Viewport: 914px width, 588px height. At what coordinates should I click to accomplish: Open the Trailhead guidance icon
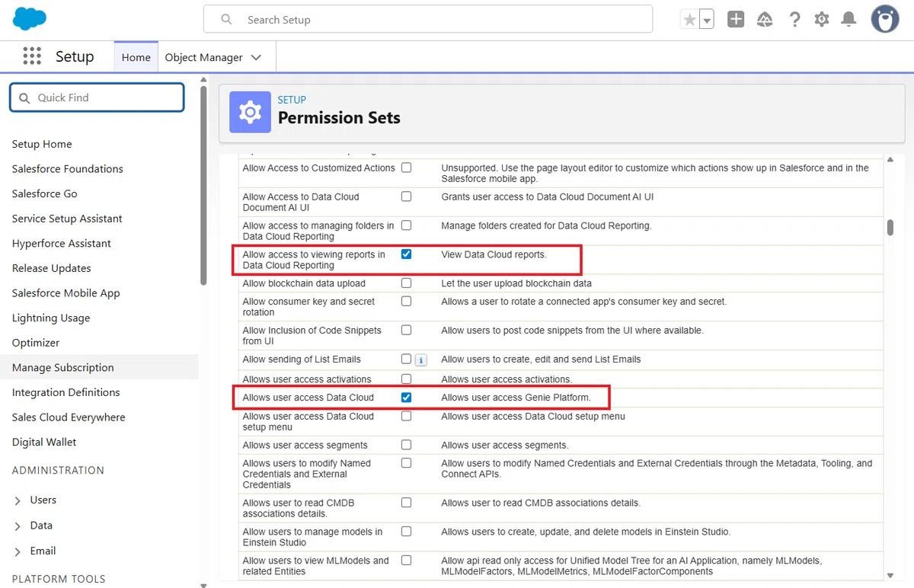765,20
